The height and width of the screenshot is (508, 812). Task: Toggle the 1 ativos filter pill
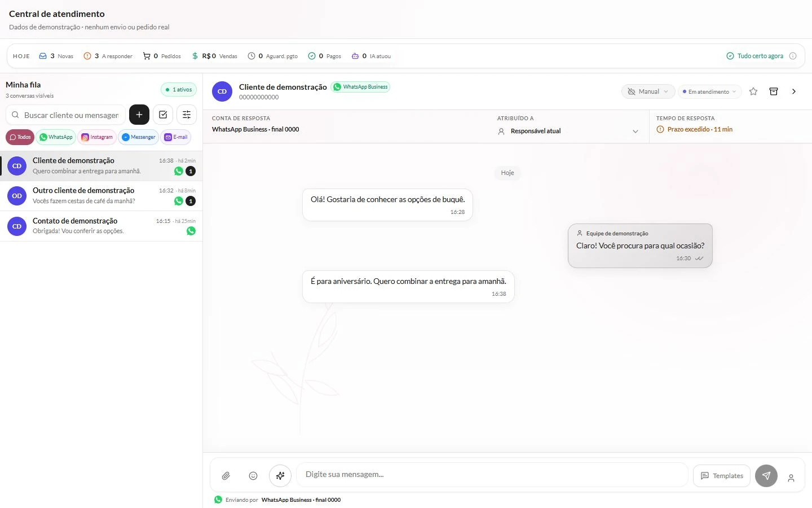pyautogui.click(x=179, y=90)
